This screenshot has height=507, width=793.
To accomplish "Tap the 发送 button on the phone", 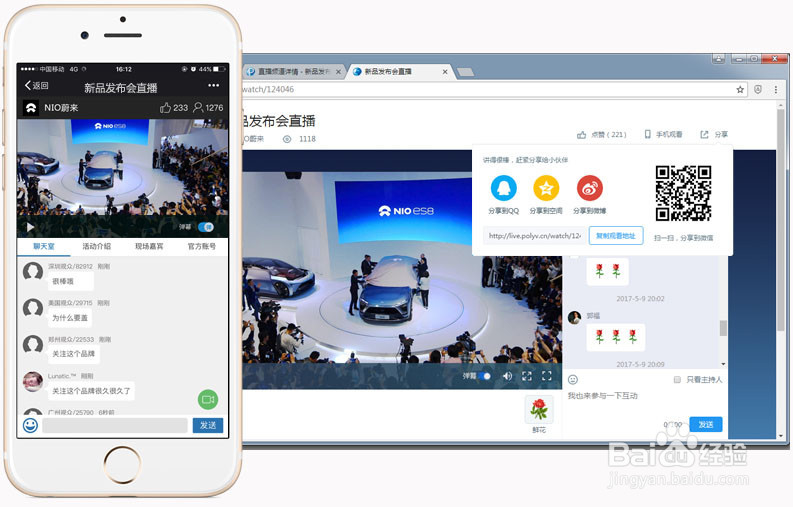I will pyautogui.click(x=208, y=425).
